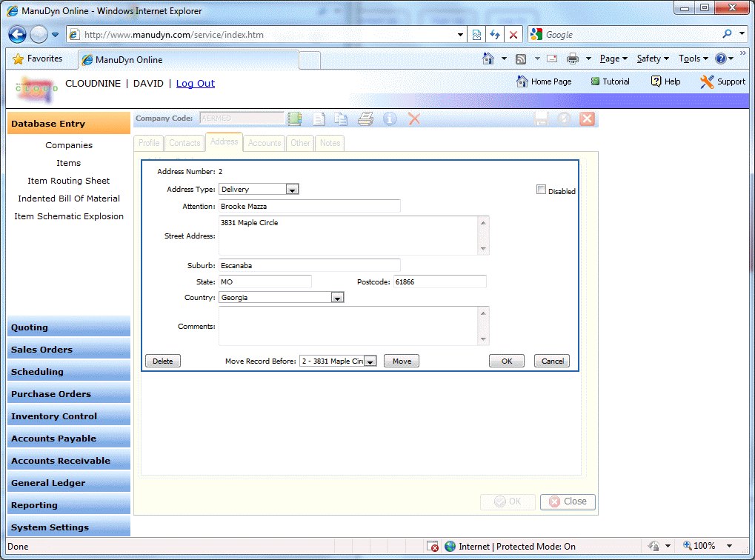Click the browser refresh button
Screen dimensions: 755x560
pyautogui.click(x=494, y=35)
